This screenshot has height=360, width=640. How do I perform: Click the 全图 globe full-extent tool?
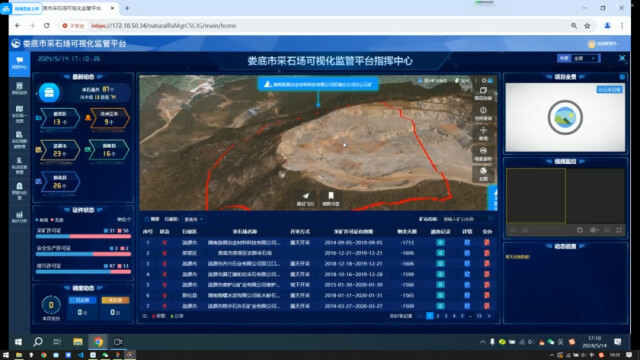point(483,174)
